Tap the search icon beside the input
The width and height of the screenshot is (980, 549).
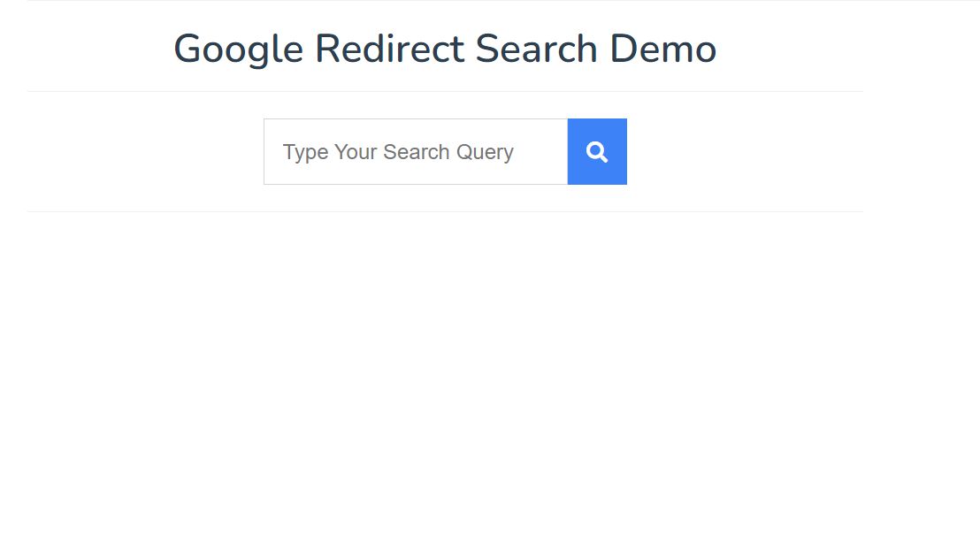point(597,152)
